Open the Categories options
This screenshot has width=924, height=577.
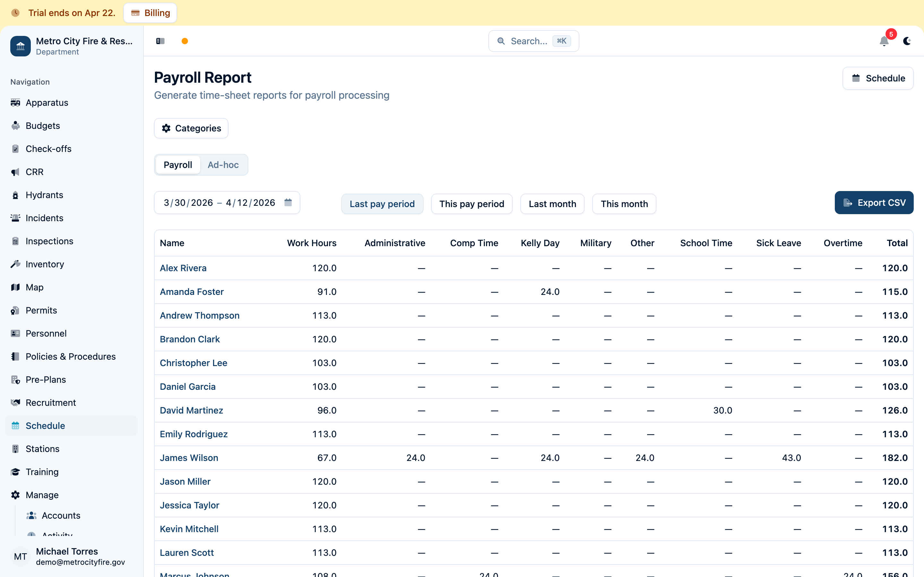pos(191,128)
